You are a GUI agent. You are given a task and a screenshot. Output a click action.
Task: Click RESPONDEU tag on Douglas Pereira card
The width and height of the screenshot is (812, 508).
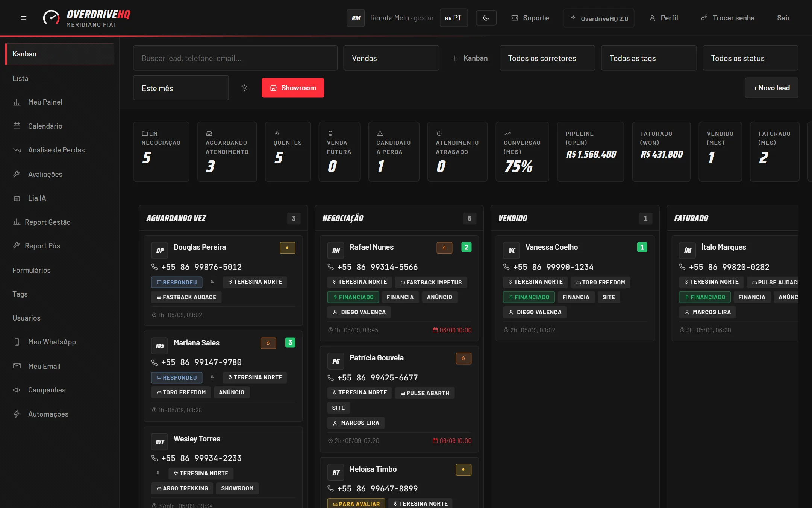tap(177, 282)
